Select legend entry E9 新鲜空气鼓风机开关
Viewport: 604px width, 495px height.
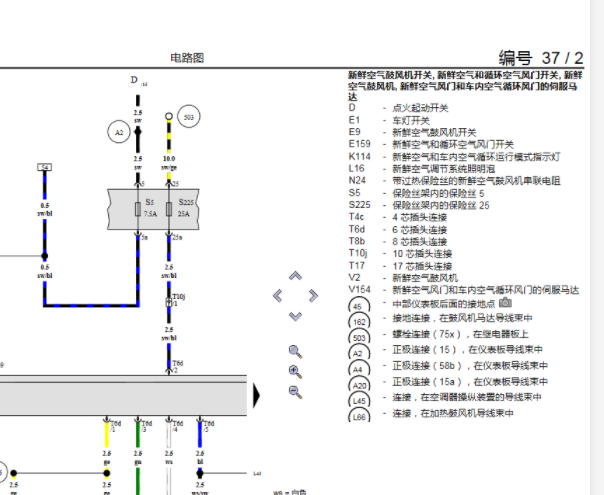413,132
